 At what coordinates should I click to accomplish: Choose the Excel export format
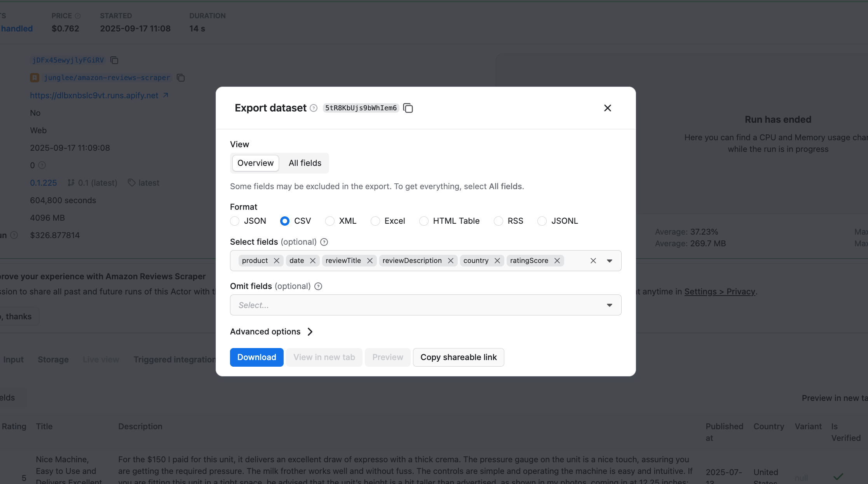point(375,221)
